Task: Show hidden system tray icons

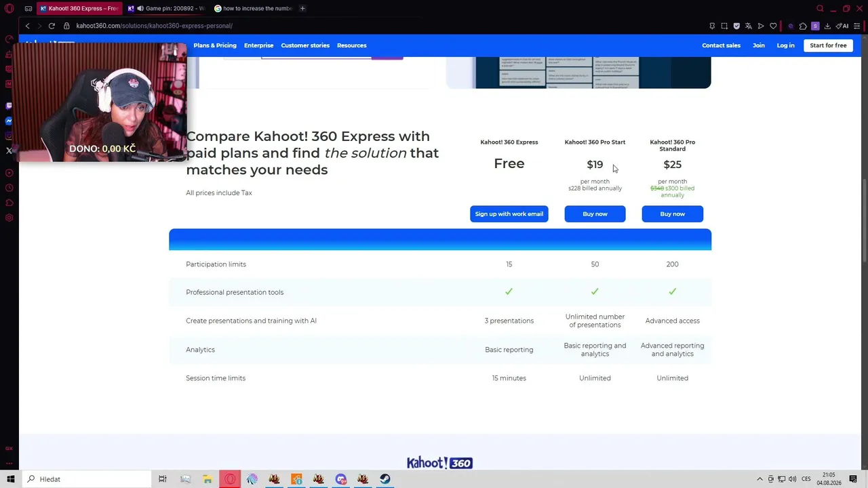Action: click(759, 479)
